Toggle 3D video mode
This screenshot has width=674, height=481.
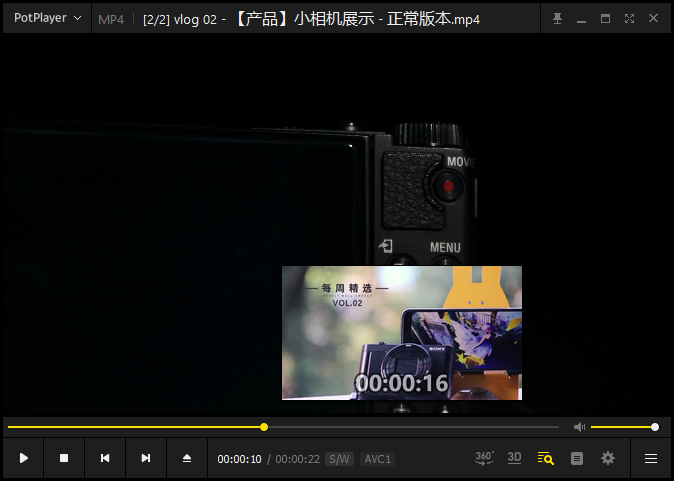pyautogui.click(x=514, y=458)
